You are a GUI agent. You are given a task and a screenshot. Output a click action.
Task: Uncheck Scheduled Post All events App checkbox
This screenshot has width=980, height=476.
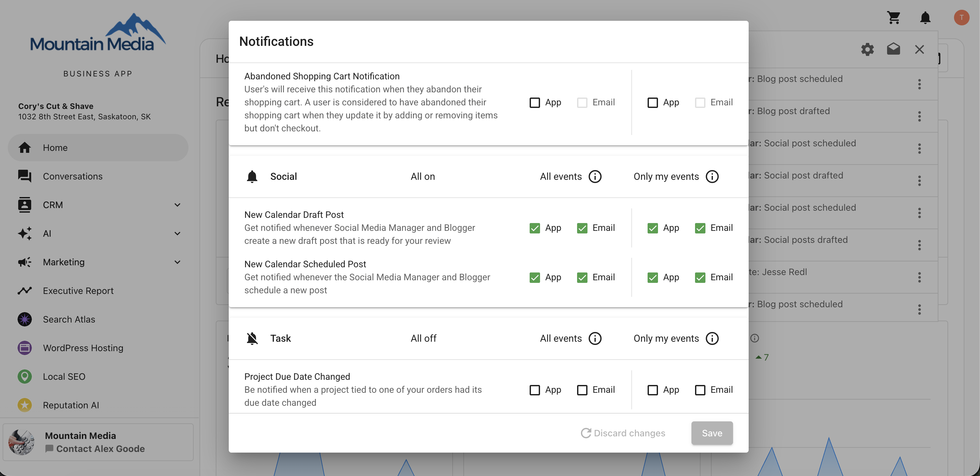(535, 277)
